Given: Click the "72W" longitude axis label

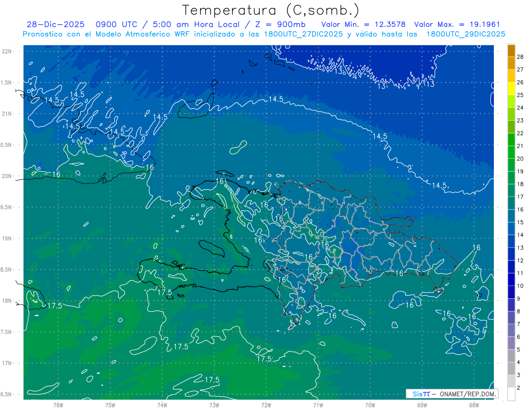Looking at the screenshot, I should point(266,405).
